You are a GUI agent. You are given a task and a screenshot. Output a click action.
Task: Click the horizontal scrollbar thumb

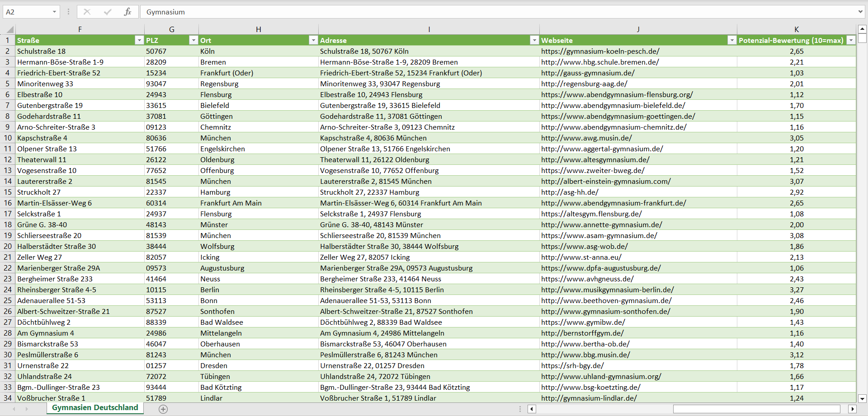[756, 409]
